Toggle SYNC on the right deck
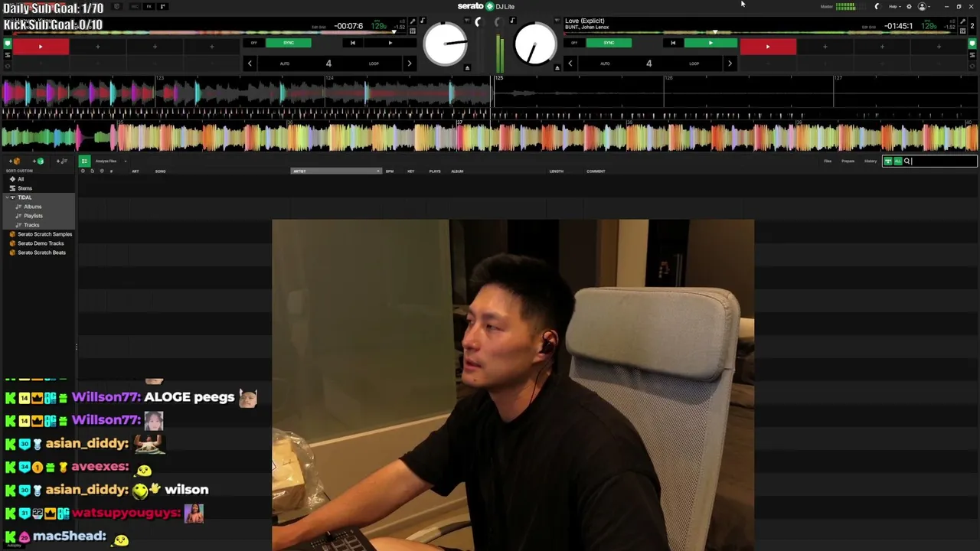The image size is (980, 551). pyautogui.click(x=609, y=43)
